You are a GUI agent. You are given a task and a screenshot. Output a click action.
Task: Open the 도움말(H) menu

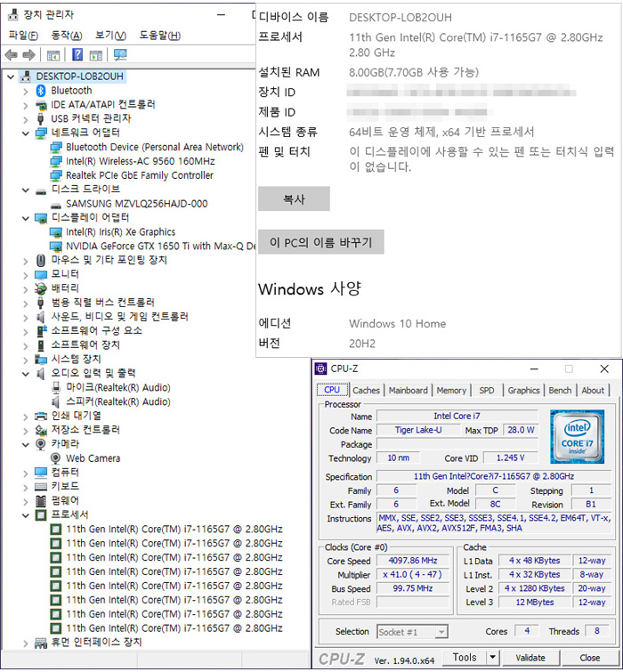coord(160,35)
